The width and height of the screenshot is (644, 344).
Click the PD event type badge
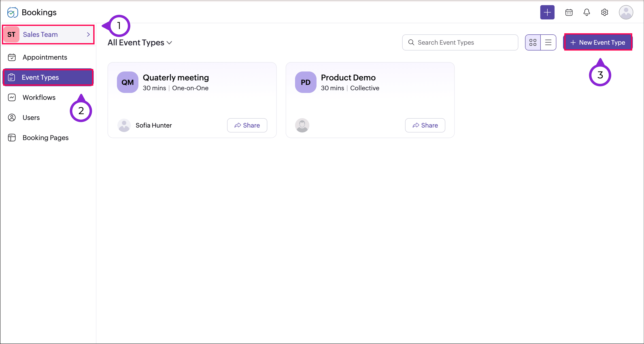(x=306, y=82)
